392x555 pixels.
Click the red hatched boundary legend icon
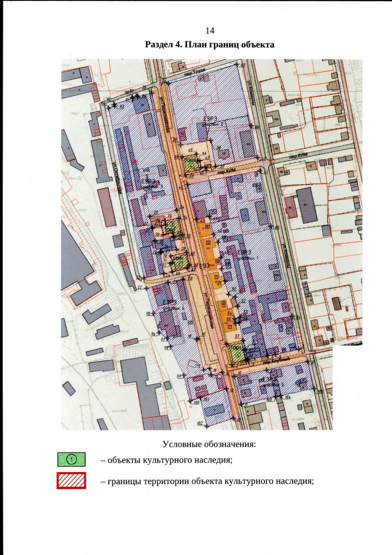click(x=71, y=480)
